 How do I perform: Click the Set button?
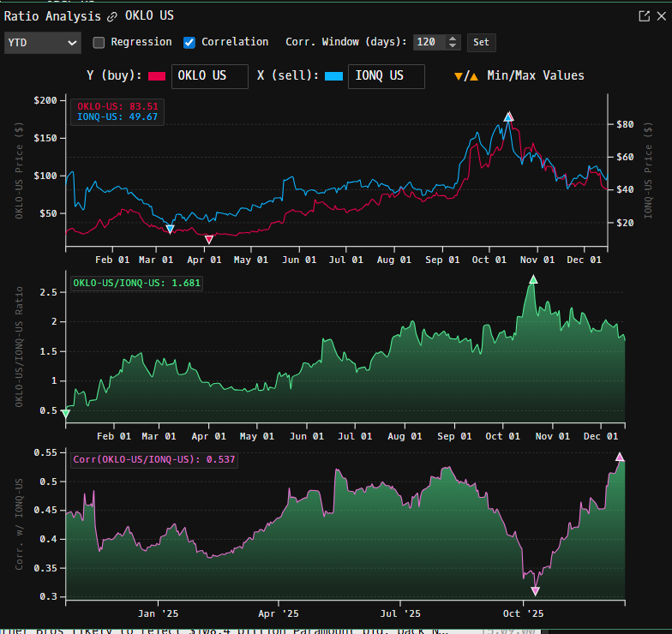(481, 42)
